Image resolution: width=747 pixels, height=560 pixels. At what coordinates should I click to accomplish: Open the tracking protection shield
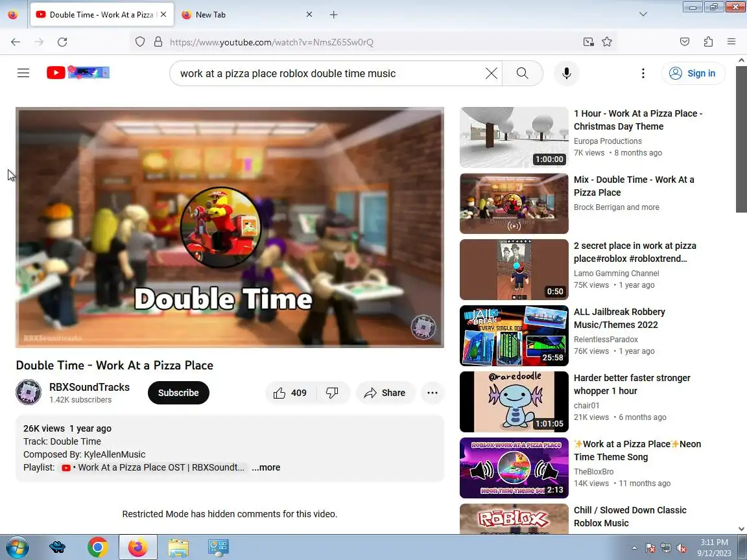[140, 42]
